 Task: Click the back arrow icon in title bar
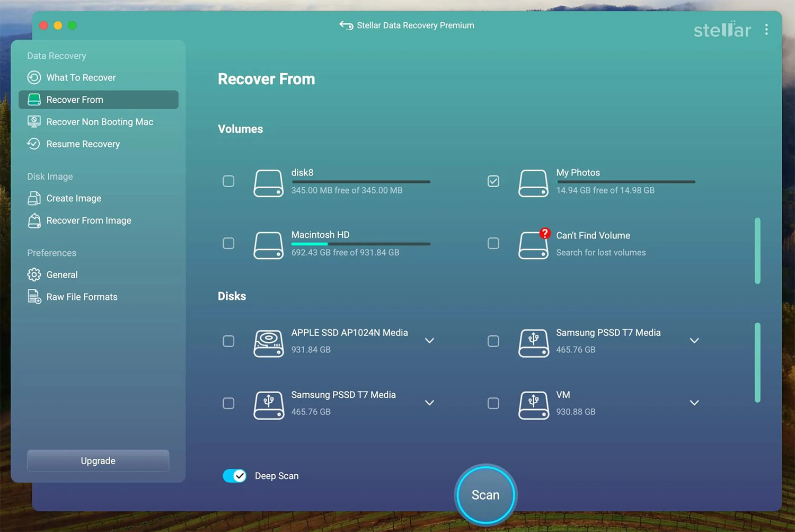pyautogui.click(x=346, y=25)
